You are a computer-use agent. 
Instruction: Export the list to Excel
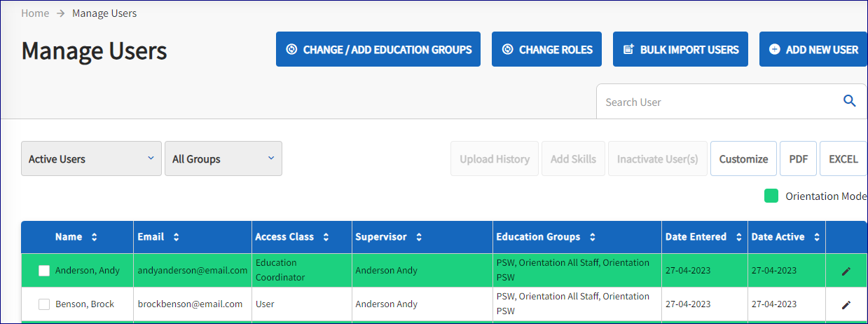pyautogui.click(x=843, y=158)
